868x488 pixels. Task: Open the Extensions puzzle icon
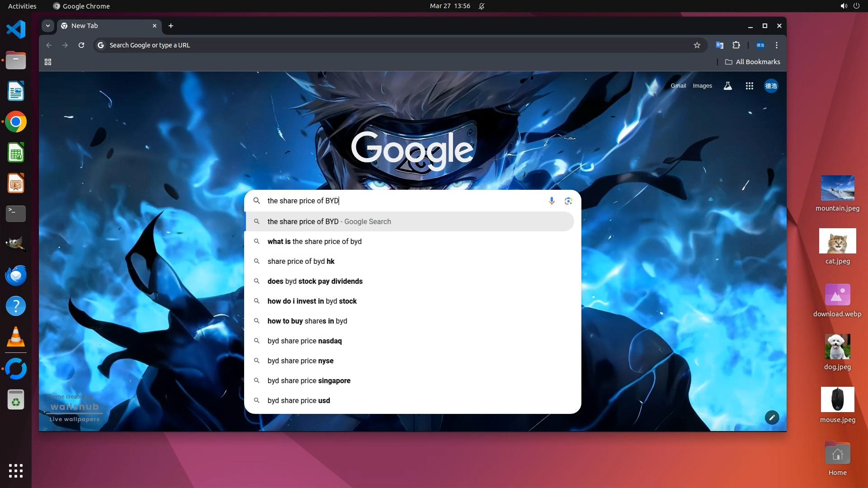click(736, 45)
